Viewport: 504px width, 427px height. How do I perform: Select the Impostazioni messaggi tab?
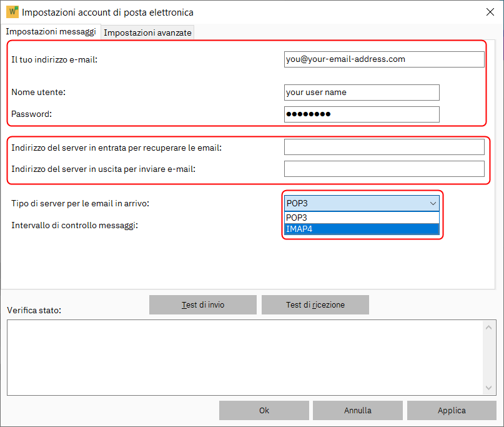[x=51, y=31]
